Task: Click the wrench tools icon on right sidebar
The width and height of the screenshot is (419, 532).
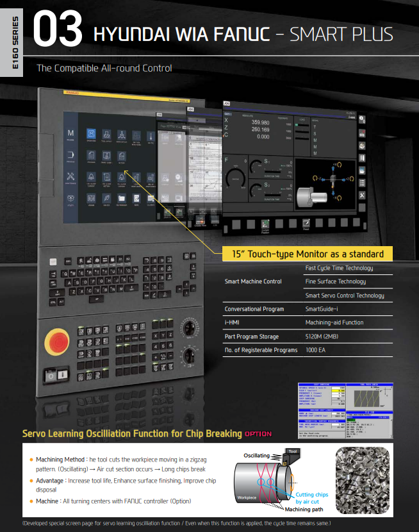Action: tap(361, 195)
